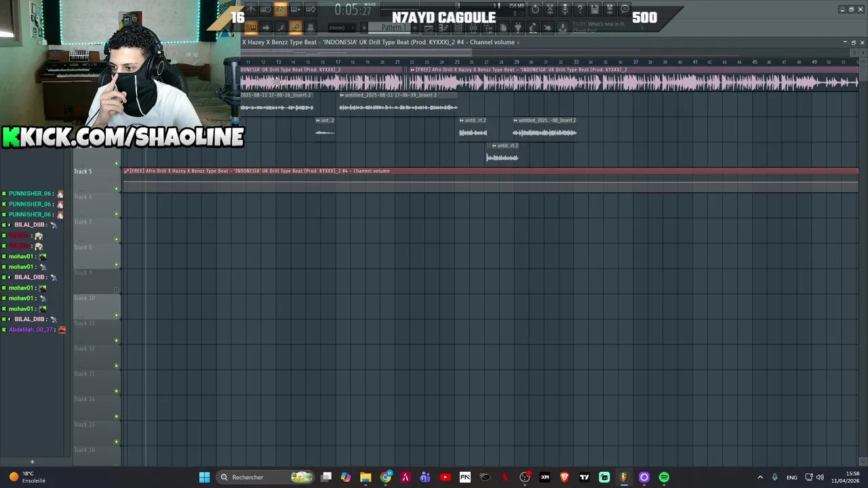Click the upper playlist horizontal scrollbar
Viewport: 868px width, 488px height.
[549, 52]
